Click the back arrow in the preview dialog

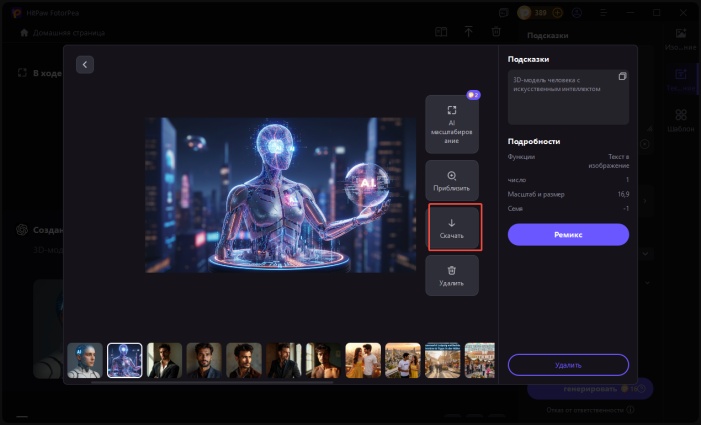pyautogui.click(x=85, y=64)
